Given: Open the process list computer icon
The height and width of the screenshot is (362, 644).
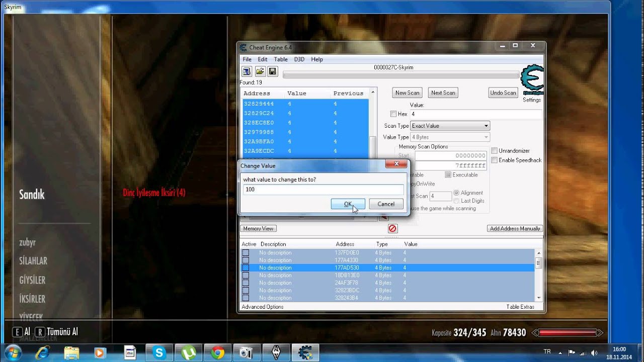Looking at the screenshot, I should 247,71.
